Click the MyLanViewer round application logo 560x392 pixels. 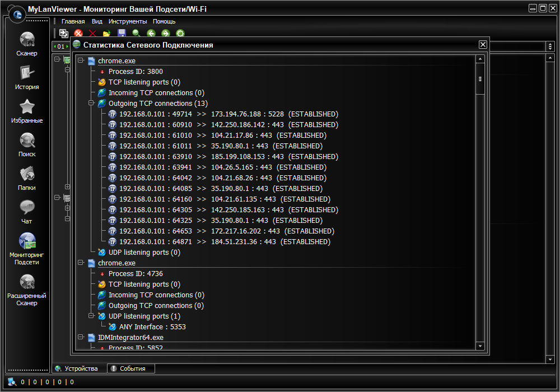(x=17, y=15)
